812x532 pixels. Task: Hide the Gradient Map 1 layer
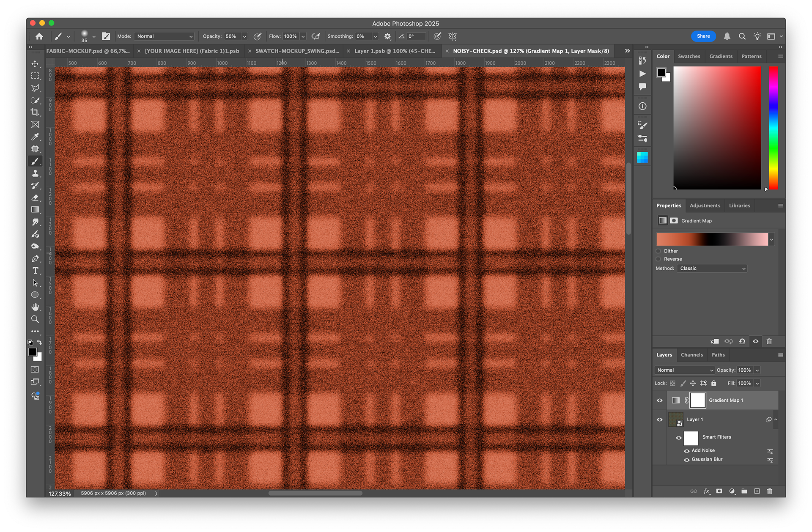click(x=660, y=400)
